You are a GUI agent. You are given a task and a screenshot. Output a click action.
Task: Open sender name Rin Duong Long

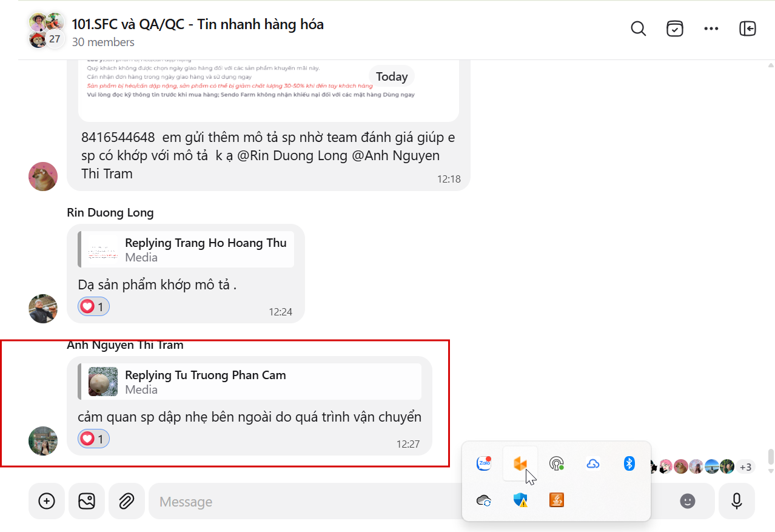[x=110, y=212]
